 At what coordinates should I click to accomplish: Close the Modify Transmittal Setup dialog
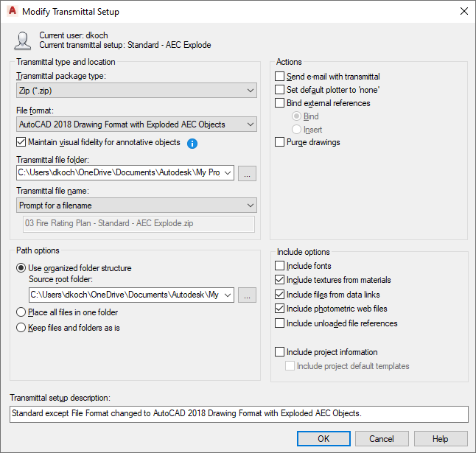pyautogui.click(x=464, y=11)
